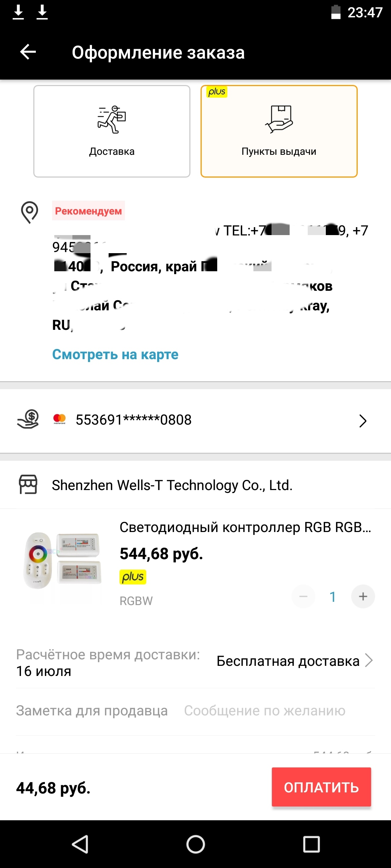The width and height of the screenshot is (391, 868).
Task: Tap the location pin icon
Action: (30, 212)
